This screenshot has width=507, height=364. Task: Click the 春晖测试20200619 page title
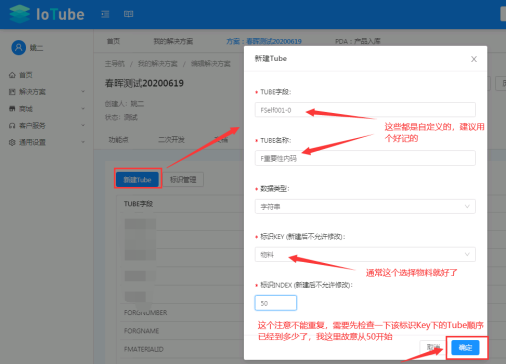click(x=144, y=83)
